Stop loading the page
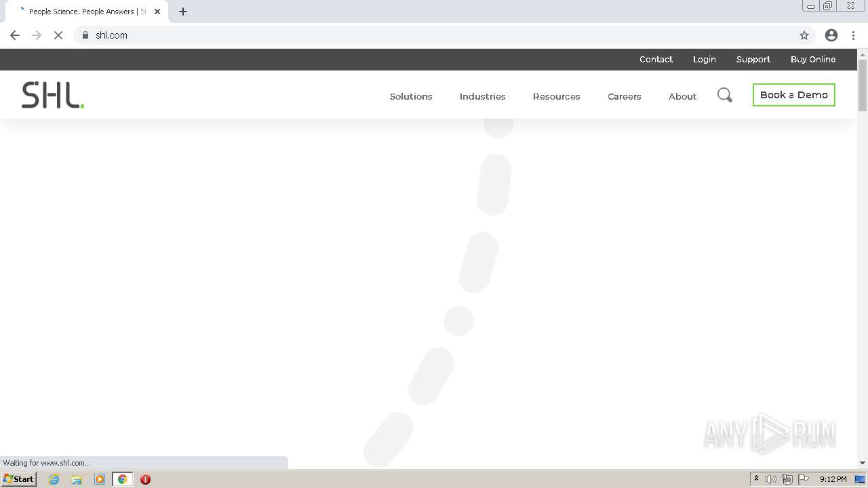 [x=58, y=35]
